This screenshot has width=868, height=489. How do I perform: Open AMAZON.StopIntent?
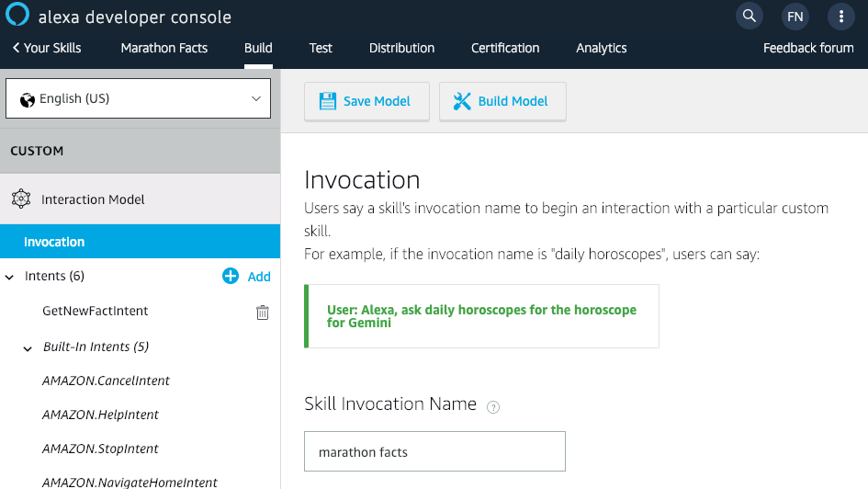click(x=100, y=449)
